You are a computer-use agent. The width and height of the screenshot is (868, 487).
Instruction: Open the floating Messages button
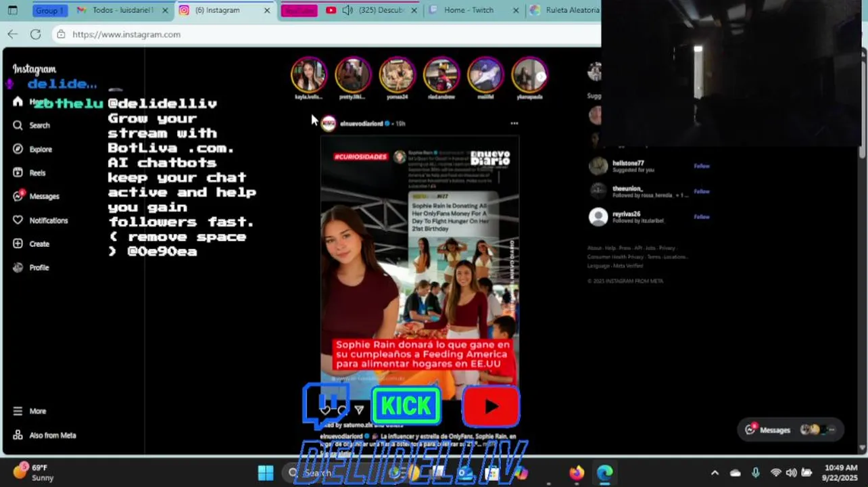[790, 430]
